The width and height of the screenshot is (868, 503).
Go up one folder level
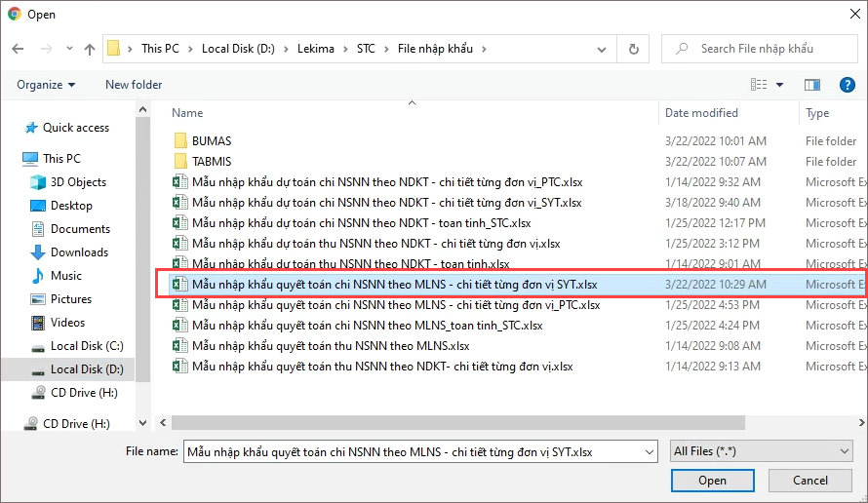tap(89, 49)
